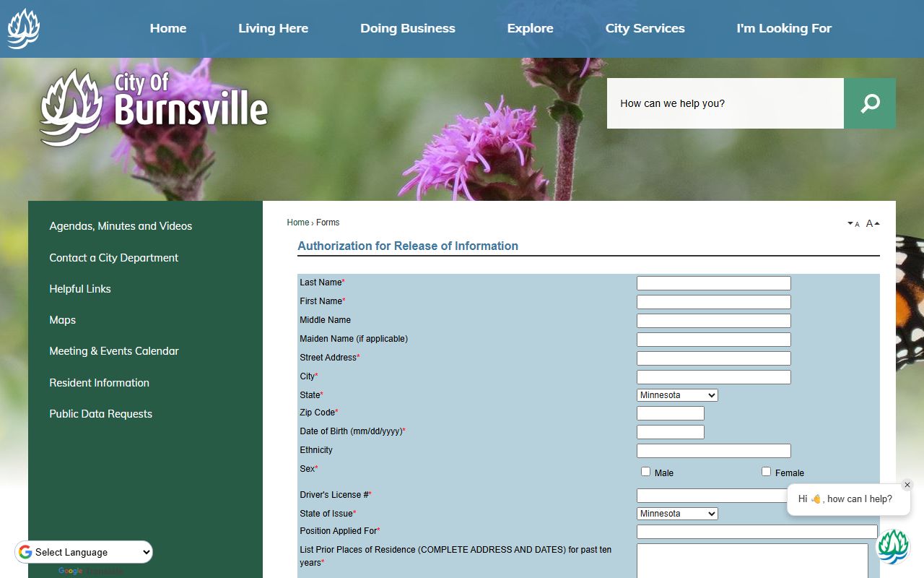Open Resident Information link
The width and height of the screenshot is (924, 578).
[99, 383]
